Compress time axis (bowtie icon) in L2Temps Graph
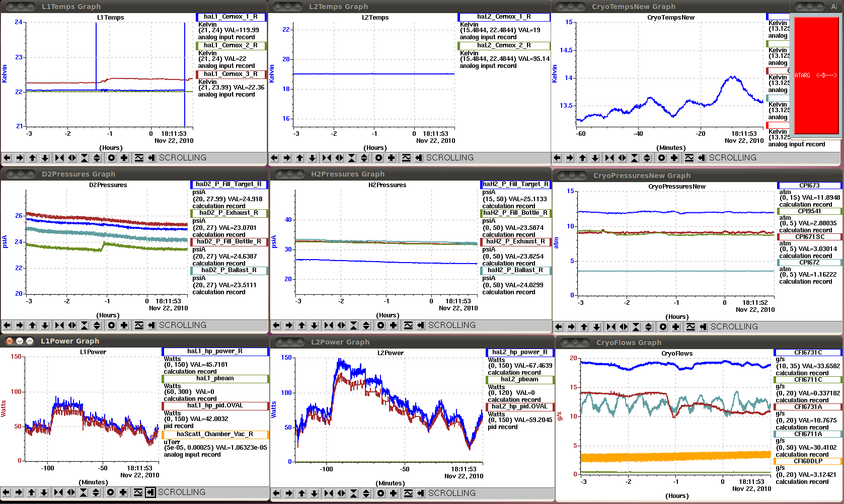This screenshot has height=504, width=844. [327, 158]
